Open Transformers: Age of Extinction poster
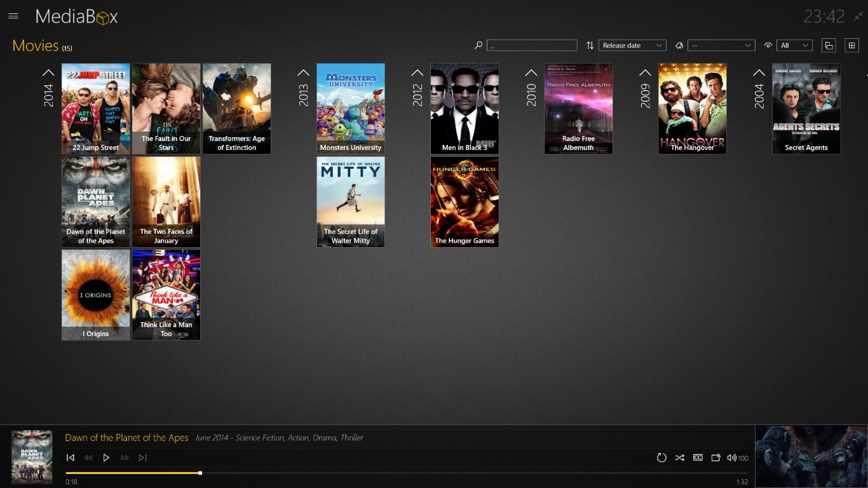Viewport: 868px width, 488px height. (236, 109)
